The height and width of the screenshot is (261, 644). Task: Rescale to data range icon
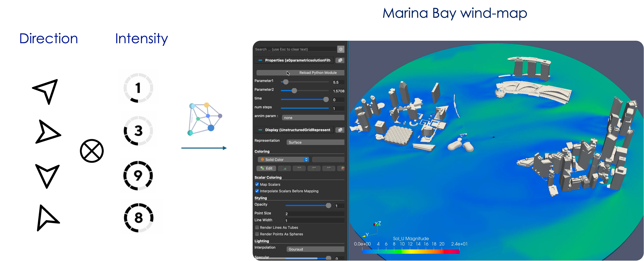(x=299, y=168)
